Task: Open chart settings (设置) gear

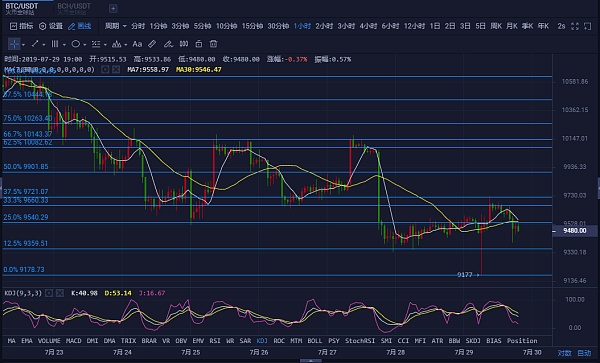Action: [x=51, y=26]
